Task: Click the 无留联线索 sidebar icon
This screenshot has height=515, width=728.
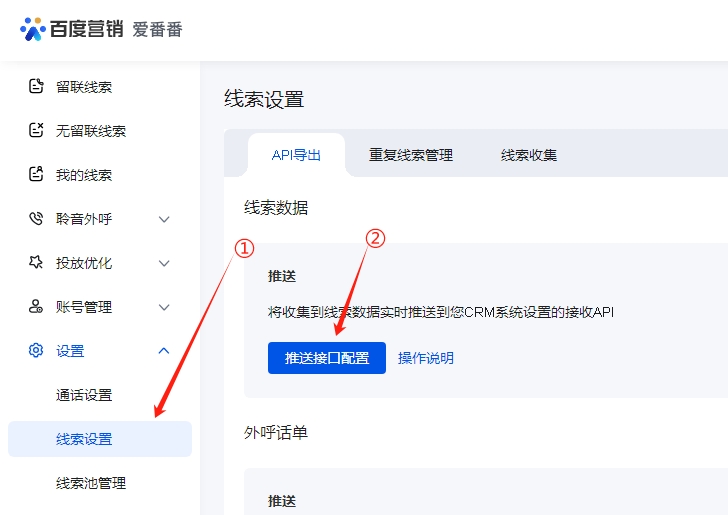Action: (36, 131)
